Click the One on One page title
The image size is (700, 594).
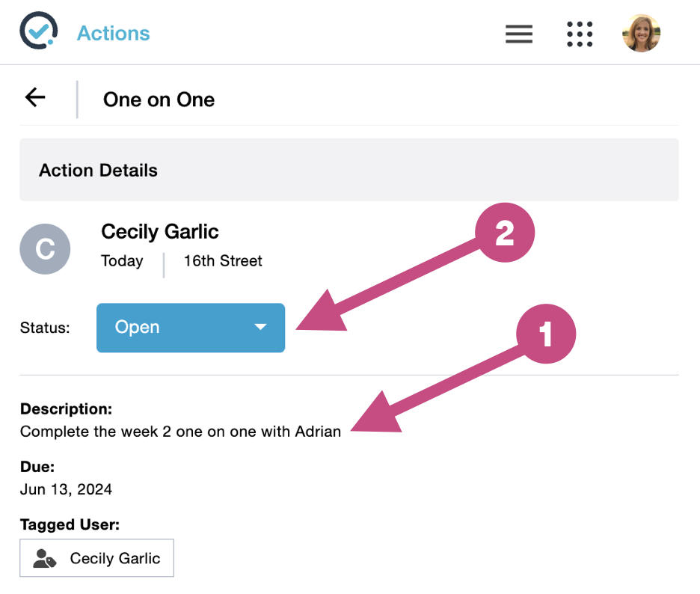click(159, 99)
